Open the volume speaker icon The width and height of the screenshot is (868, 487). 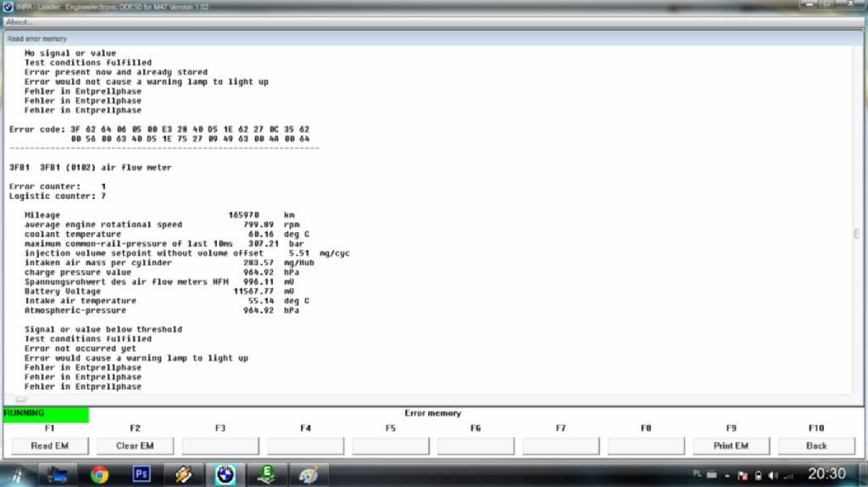(773, 475)
